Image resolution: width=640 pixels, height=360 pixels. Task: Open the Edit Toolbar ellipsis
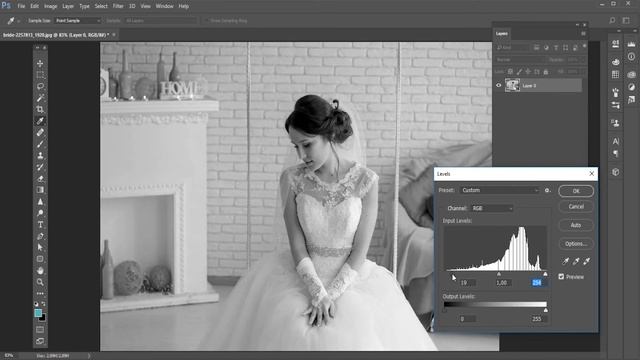tap(40, 293)
